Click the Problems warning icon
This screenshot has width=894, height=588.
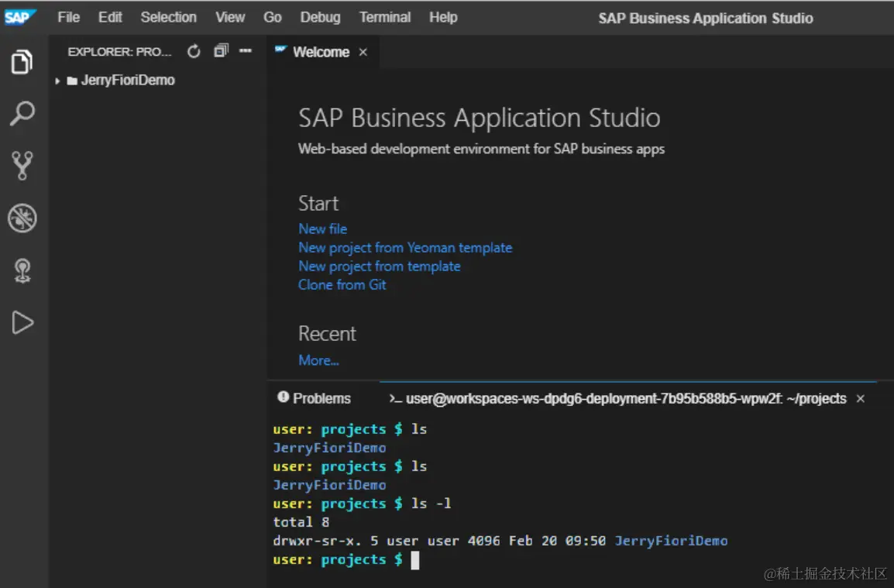tap(283, 397)
